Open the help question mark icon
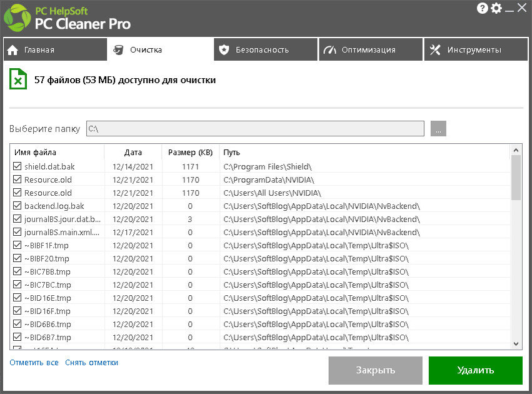This screenshot has width=532, height=394. coord(482,8)
